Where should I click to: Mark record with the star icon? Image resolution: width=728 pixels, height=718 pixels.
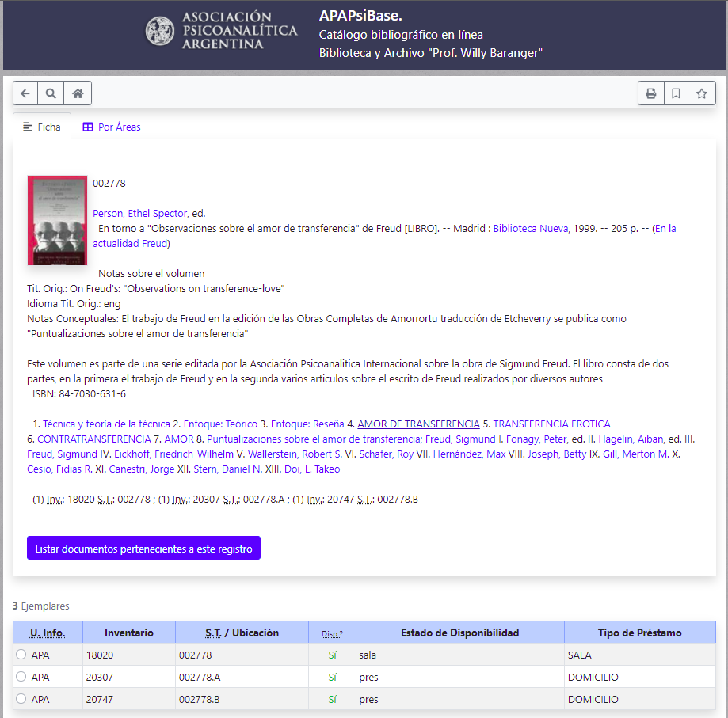tap(701, 93)
